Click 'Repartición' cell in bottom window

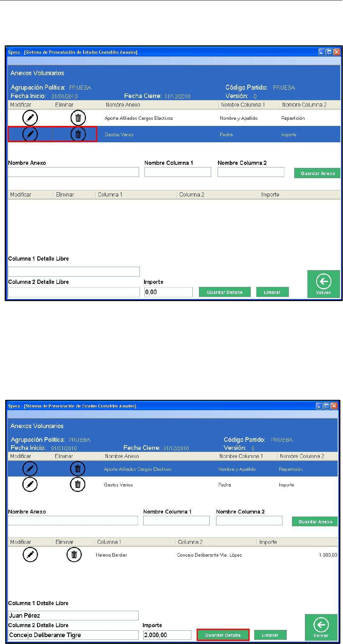point(291,469)
